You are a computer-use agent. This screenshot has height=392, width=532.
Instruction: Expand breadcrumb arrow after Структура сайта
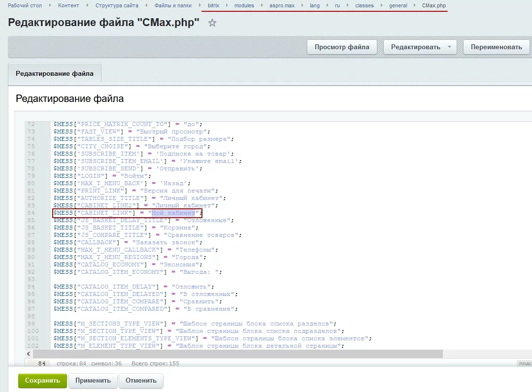click(x=147, y=5)
